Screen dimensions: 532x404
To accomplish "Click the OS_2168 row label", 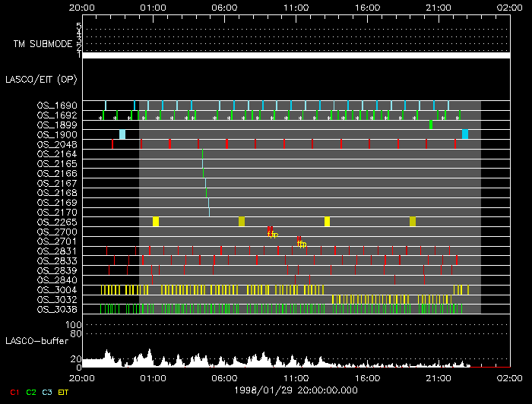I will [x=57, y=193].
